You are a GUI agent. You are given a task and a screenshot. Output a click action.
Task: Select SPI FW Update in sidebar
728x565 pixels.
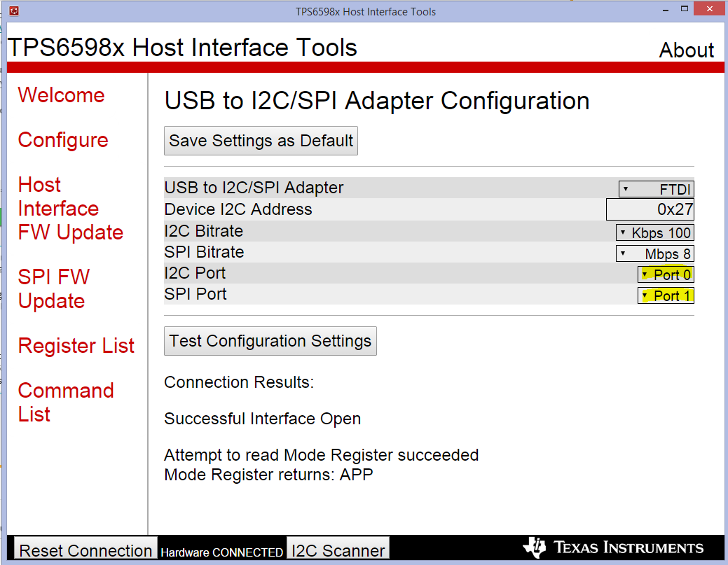tap(54, 288)
